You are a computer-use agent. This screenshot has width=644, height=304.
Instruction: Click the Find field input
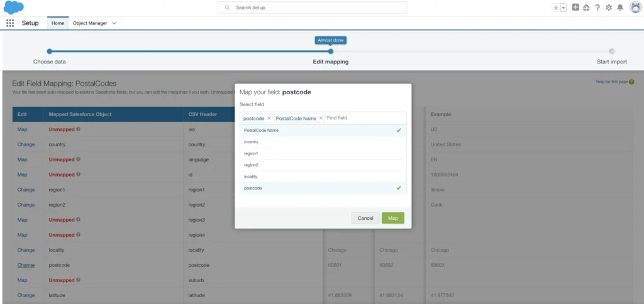[364, 118]
